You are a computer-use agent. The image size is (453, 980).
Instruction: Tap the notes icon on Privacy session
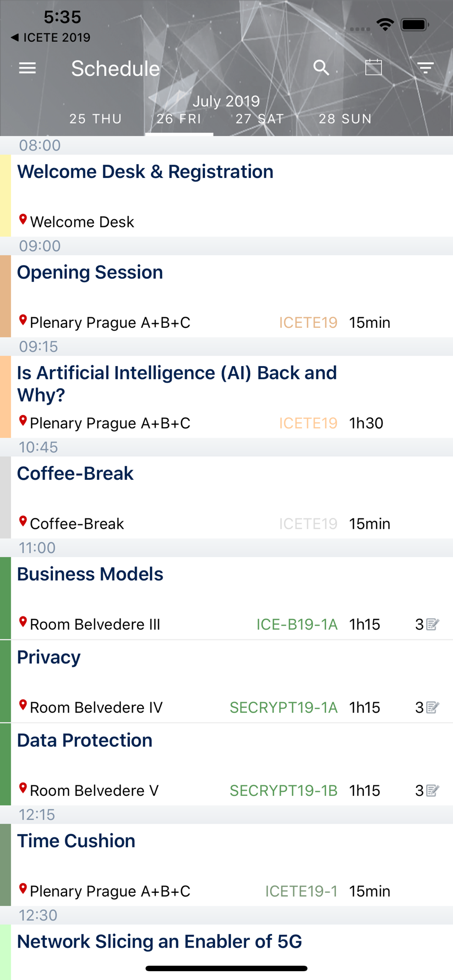pos(432,708)
